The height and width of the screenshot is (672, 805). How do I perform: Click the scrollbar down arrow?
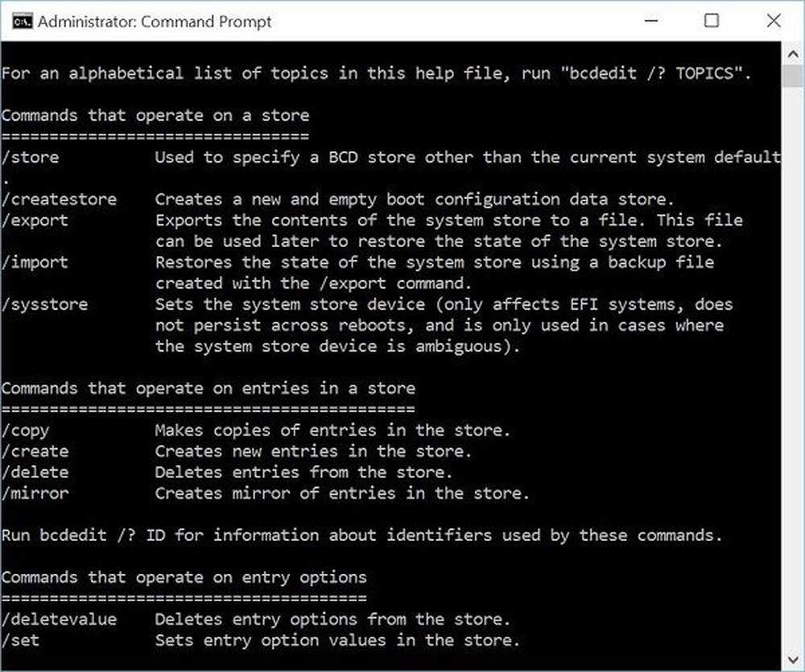(795, 660)
